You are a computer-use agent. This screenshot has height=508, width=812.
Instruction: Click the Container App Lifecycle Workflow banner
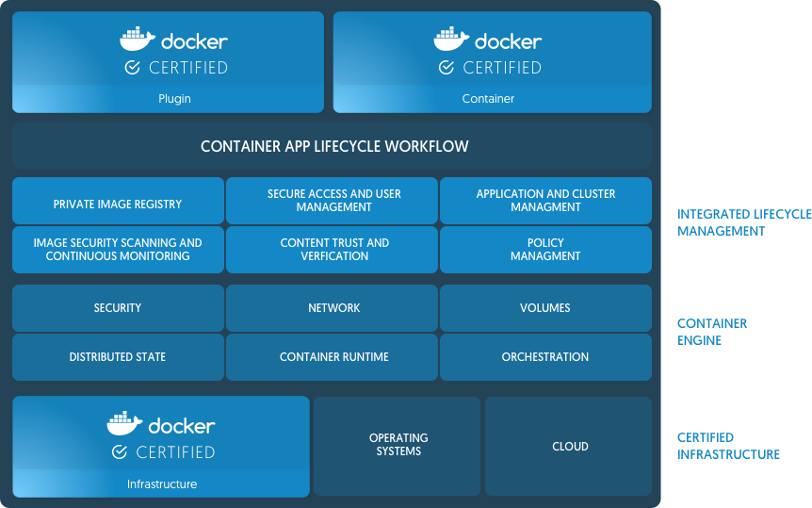coord(332,146)
